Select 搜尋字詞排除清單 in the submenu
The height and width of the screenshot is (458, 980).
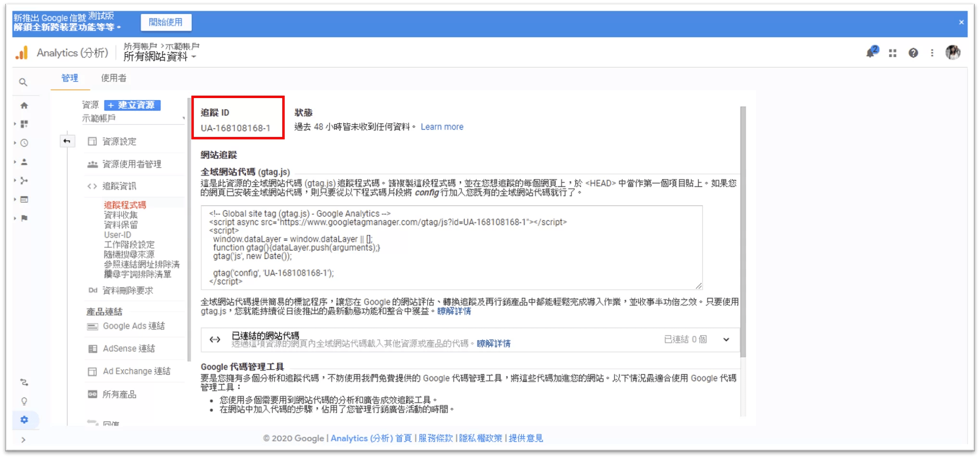click(138, 274)
